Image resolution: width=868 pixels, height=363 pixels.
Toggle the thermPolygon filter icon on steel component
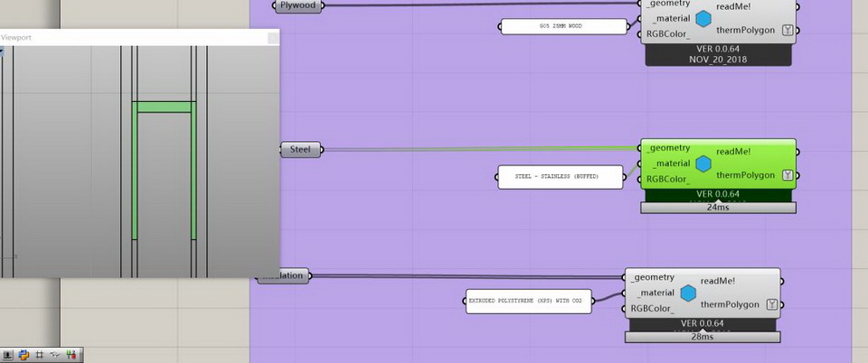coord(788,175)
